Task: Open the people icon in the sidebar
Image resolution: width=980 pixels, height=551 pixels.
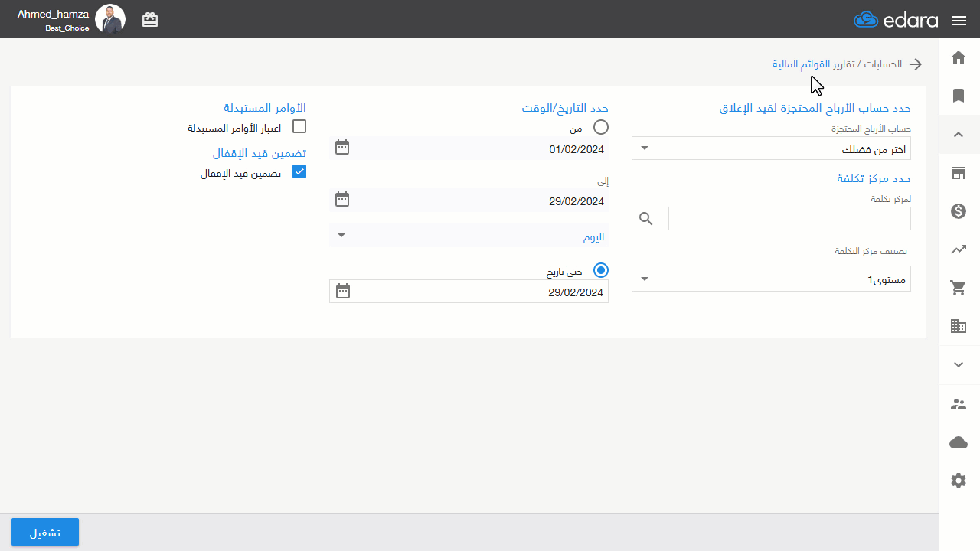Action: pos(959,404)
